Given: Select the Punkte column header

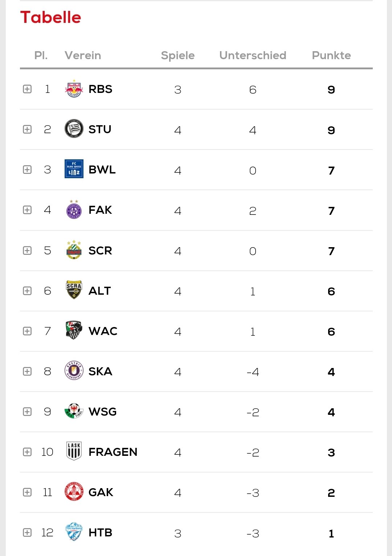Looking at the screenshot, I should 331,56.
